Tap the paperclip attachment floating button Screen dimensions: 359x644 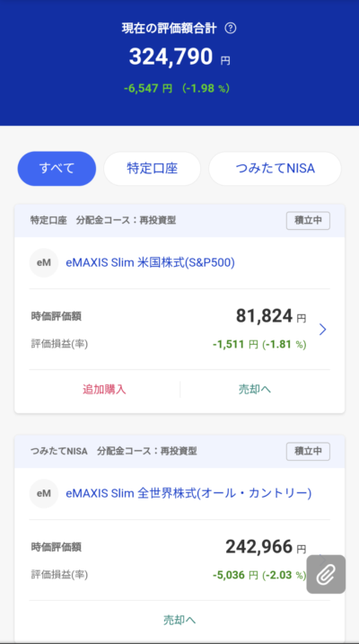coord(326,574)
